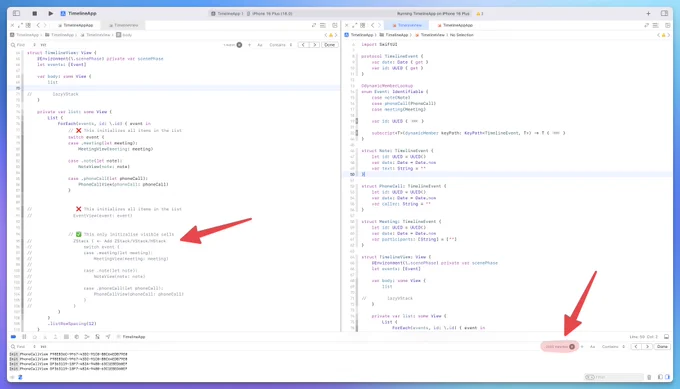Stop the running TimelineApp

(35, 13)
